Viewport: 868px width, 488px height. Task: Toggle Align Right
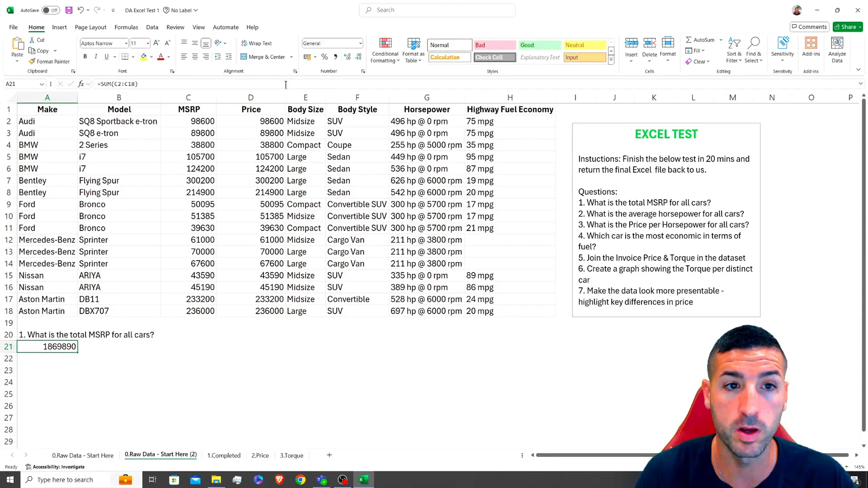206,56
